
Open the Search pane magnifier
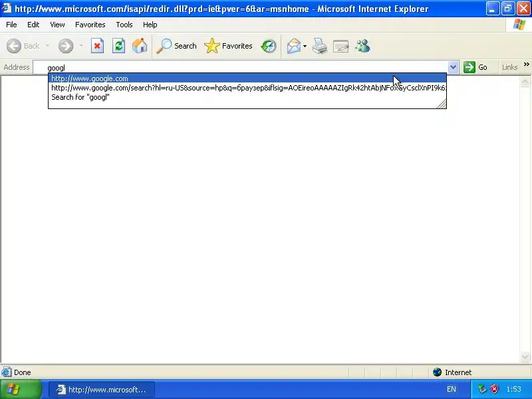click(x=164, y=46)
